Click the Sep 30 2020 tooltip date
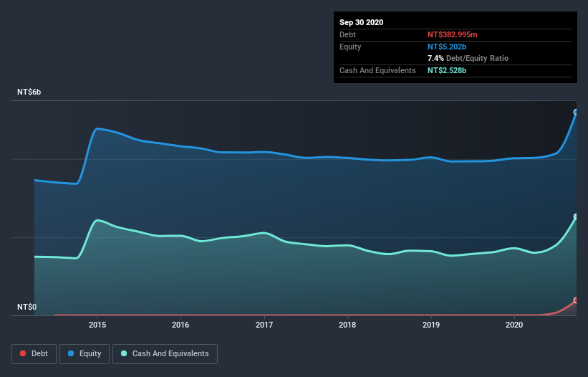Image resolution: width=588 pixels, height=377 pixels. [362, 22]
